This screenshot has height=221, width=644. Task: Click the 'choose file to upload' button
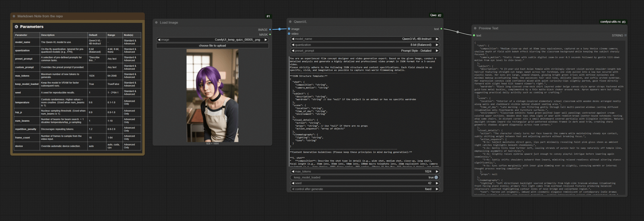tap(212, 45)
